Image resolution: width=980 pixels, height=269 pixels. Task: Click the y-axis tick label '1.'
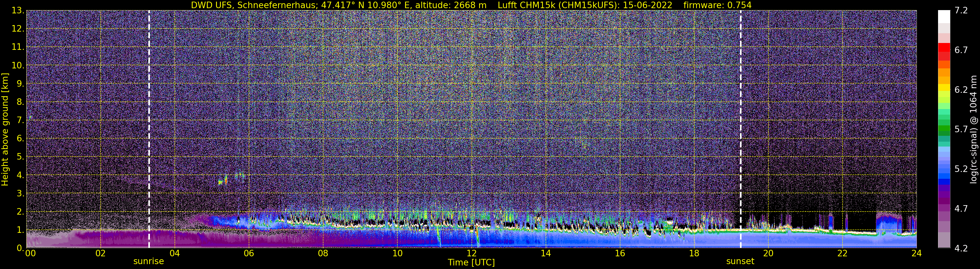pyautogui.click(x=20, y=230)
